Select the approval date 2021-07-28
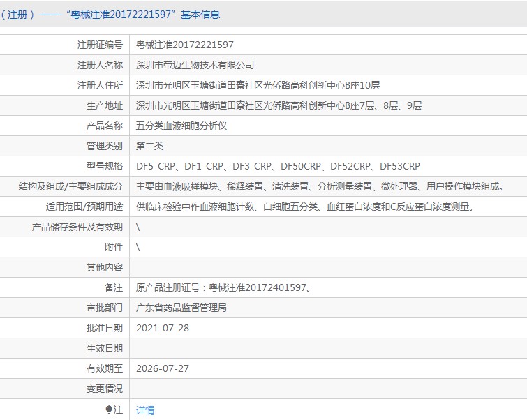 (163, 328)
